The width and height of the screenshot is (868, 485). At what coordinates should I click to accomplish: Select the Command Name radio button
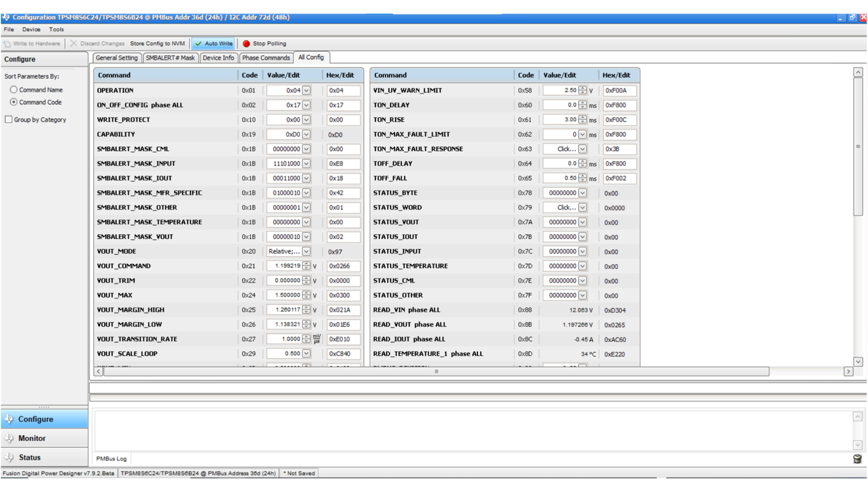pos(13,89)
